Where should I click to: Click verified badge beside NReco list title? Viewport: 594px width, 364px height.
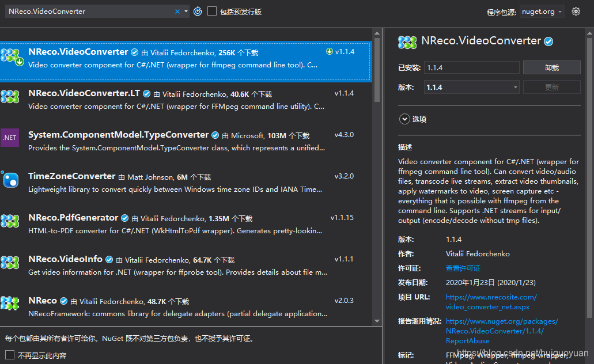63,301
